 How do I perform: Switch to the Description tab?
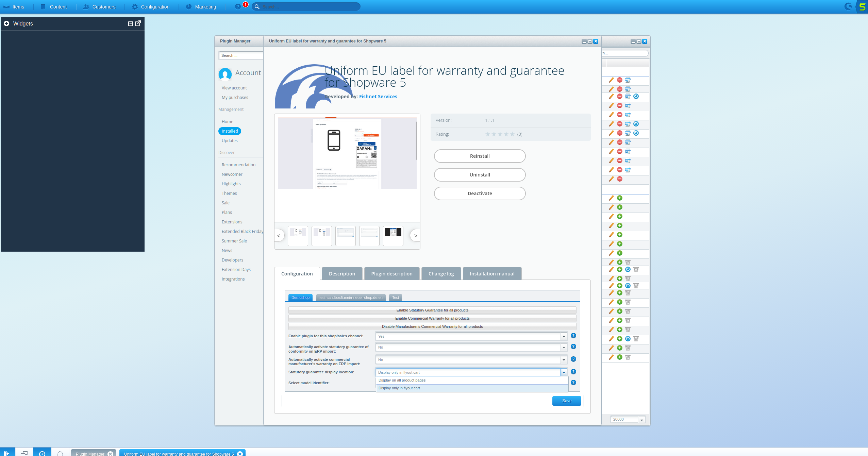point(342,273)
